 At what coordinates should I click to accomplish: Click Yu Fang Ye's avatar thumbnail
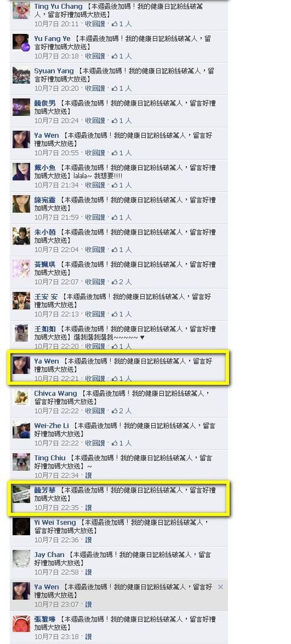coord(21,42)
